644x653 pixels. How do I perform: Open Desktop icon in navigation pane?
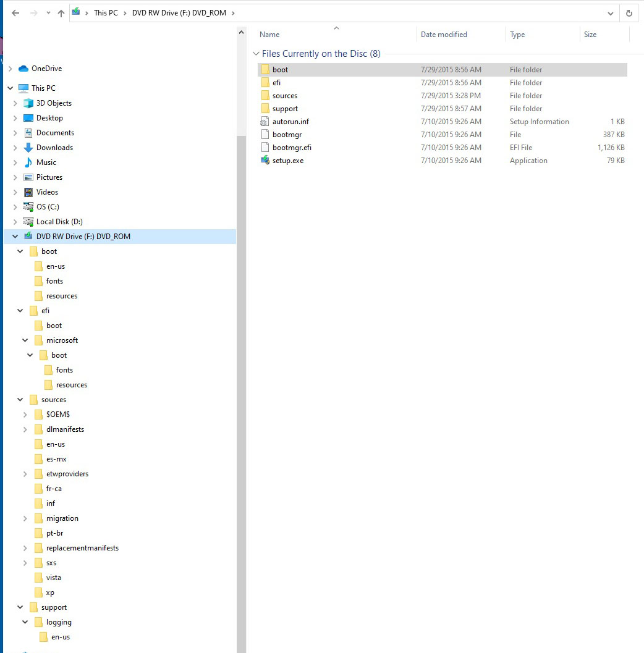(x=28, y=118)
